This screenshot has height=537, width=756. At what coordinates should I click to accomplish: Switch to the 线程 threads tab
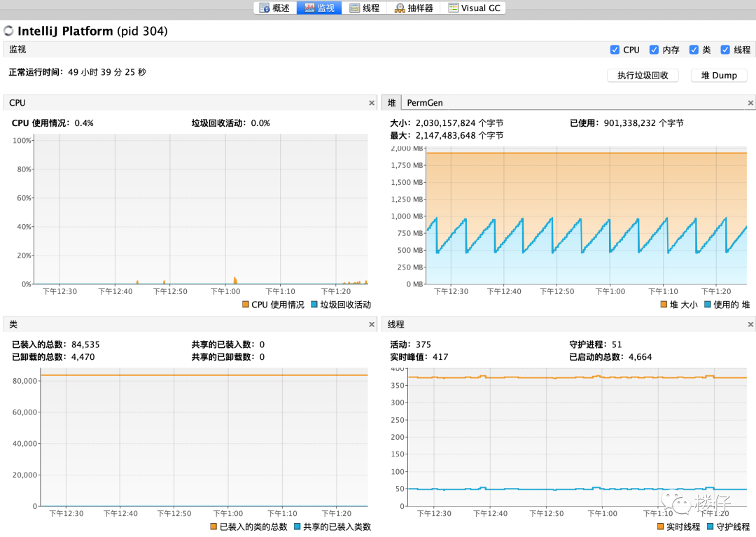click(x=365, y=8)
